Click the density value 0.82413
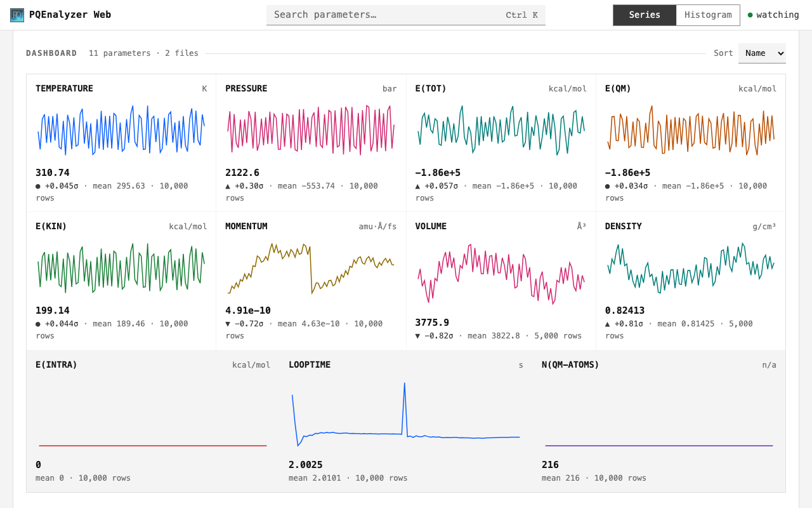The width and height of the screenshot is (812, 508). pyautogui.click(x=625, y=311)
